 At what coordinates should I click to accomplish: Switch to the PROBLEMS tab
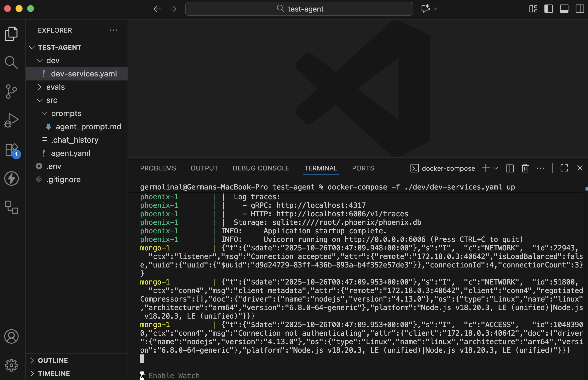(158, 168)
